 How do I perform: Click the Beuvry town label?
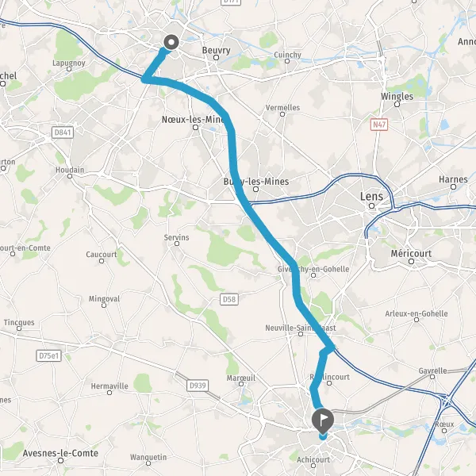point(216,50)
